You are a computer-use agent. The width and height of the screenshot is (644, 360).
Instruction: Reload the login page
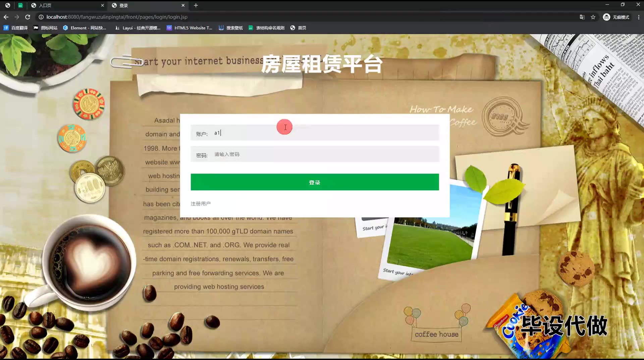click(x=28, y=17)
